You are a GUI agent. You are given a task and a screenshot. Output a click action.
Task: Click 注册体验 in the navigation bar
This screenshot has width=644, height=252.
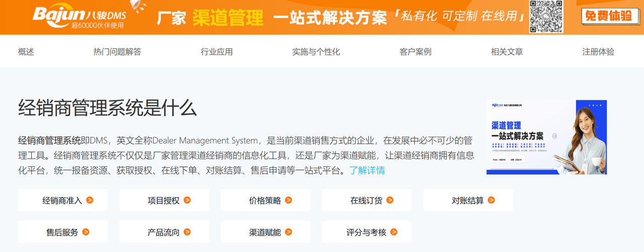[x=598, y=51]
